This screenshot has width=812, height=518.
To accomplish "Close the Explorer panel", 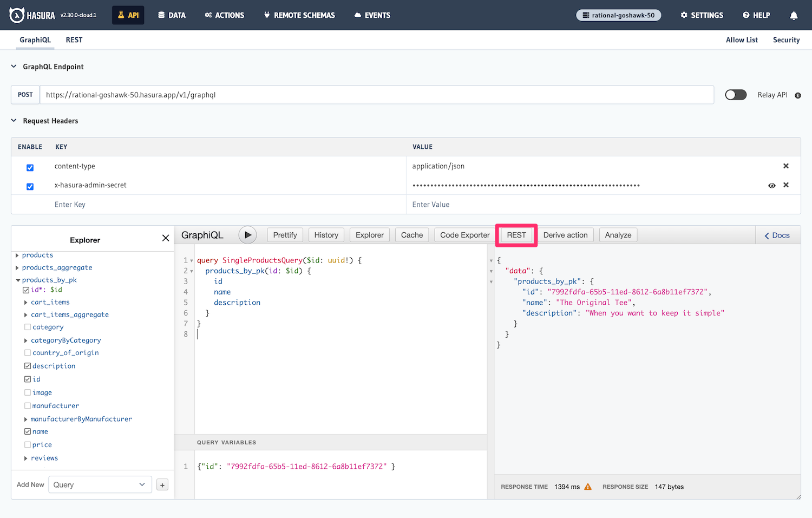I will tap(166, 238).
